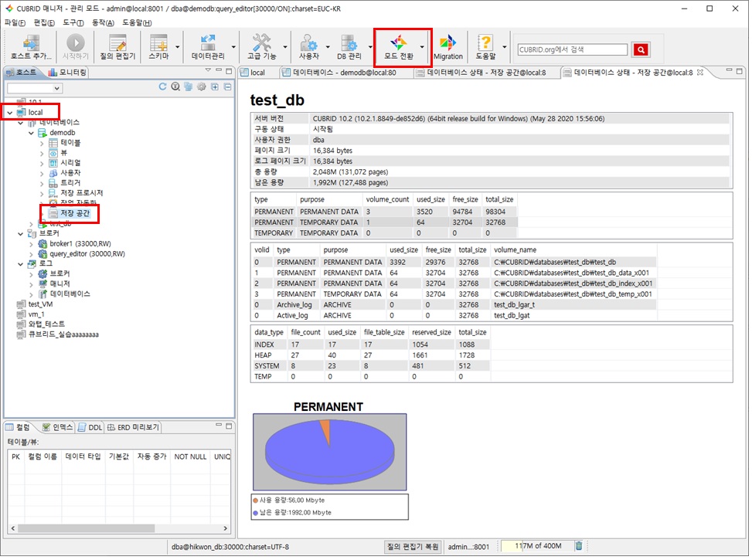The height and width of the screenshot is (560, 752).
Task: Click the 사용자 user toolbar icon
Action: click(x=308, y=47)
